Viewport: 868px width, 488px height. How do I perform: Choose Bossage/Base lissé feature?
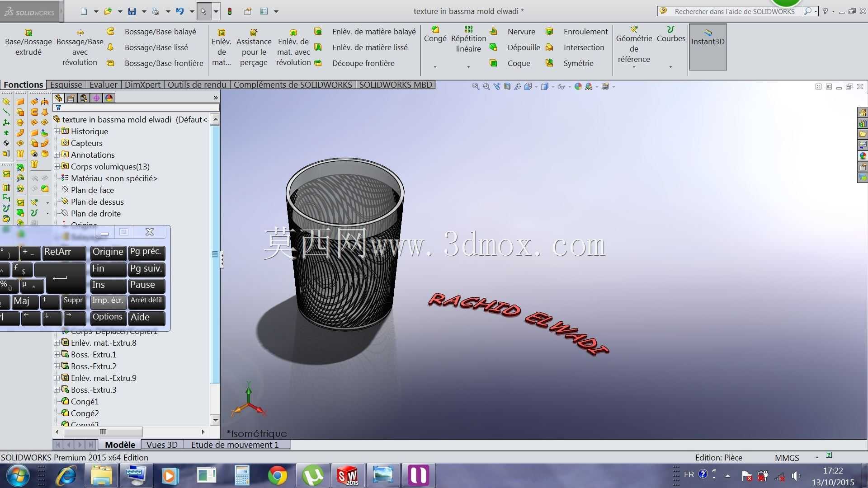pyautogui.click(x=148, y=47)
